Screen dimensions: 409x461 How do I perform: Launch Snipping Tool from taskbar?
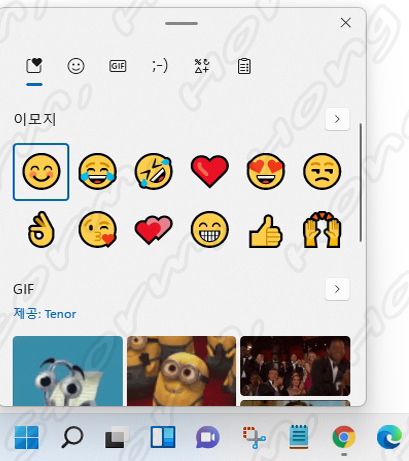point(254,437)
